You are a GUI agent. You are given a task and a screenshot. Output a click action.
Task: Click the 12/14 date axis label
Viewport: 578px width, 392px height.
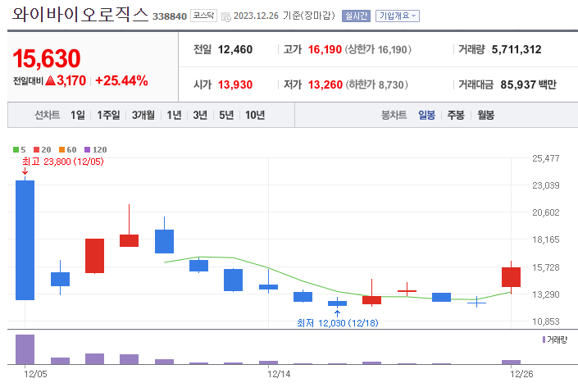click(279, 374)
